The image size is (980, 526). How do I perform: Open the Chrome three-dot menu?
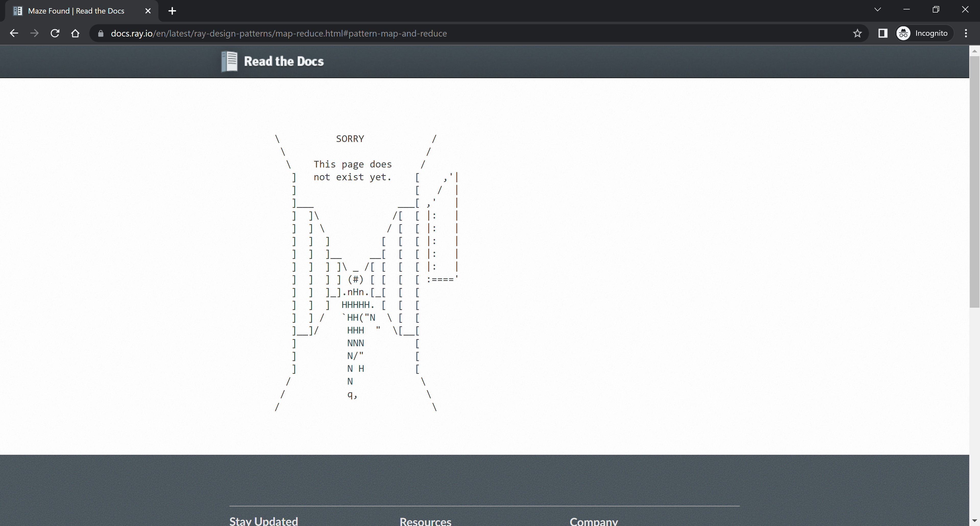click(966, 33)
